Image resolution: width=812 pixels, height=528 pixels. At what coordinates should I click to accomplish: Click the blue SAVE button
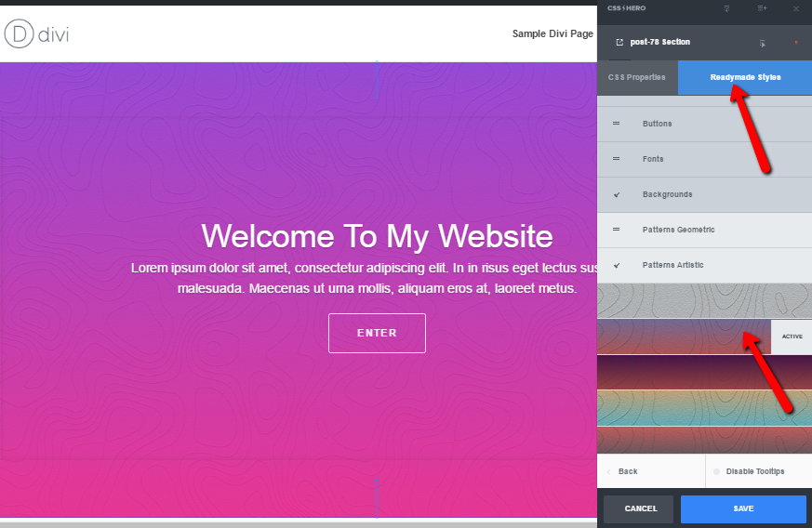(743, 508)
